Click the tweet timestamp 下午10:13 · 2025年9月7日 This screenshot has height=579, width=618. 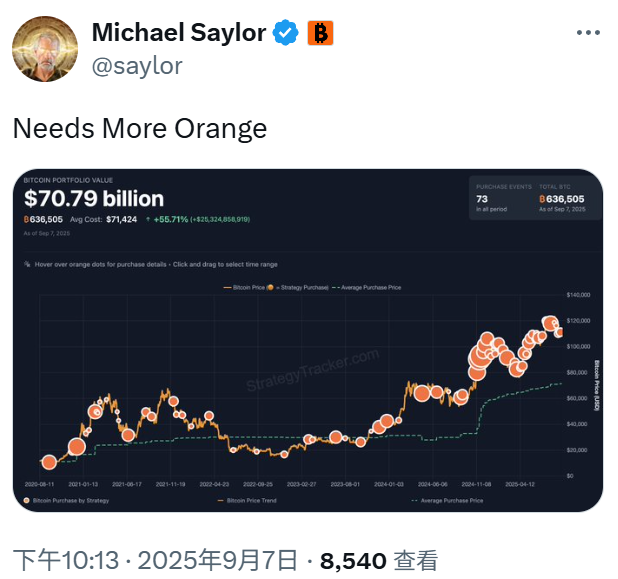155,560
